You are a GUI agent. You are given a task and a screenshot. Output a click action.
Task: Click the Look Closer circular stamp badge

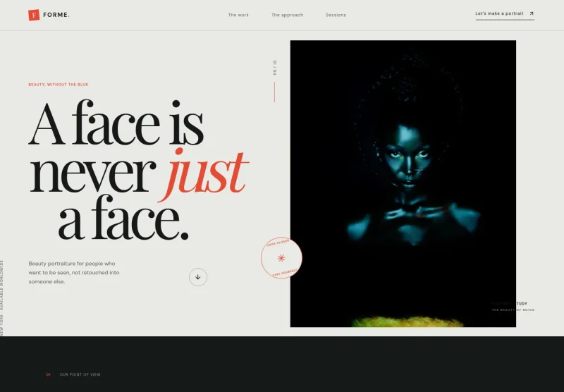click(x=281, y=258)
